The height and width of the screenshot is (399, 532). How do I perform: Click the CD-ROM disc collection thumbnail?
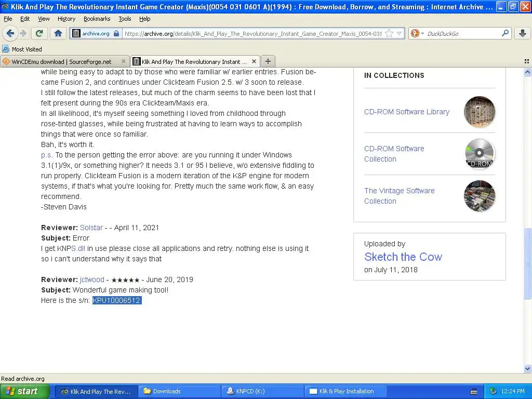(480, 154)
